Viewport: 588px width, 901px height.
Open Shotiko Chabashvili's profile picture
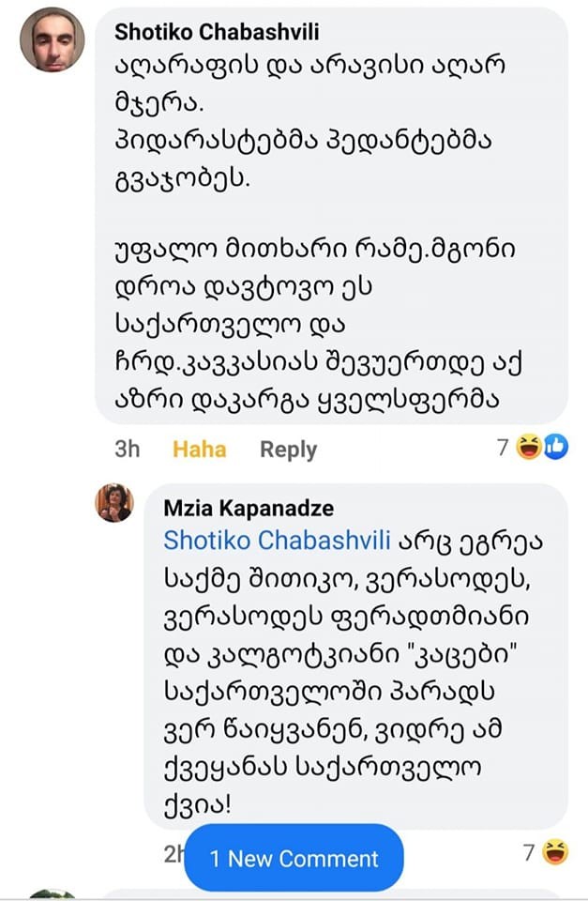pyautogui.click(x=53, y=39)
